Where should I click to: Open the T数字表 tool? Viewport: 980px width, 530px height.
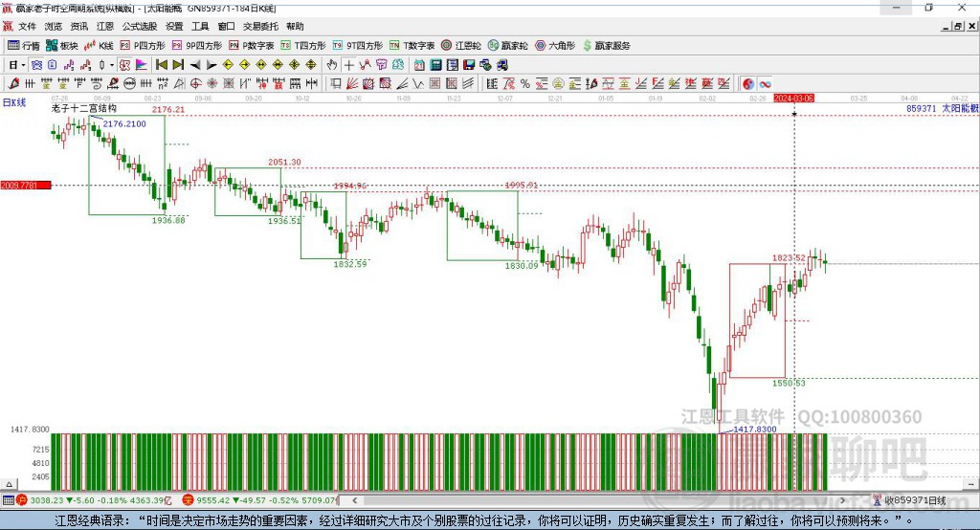pos(412,46)
